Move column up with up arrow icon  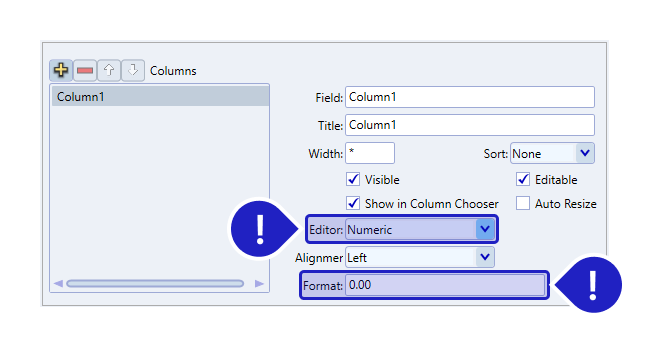pyautogui.click(x=109, y=70)
